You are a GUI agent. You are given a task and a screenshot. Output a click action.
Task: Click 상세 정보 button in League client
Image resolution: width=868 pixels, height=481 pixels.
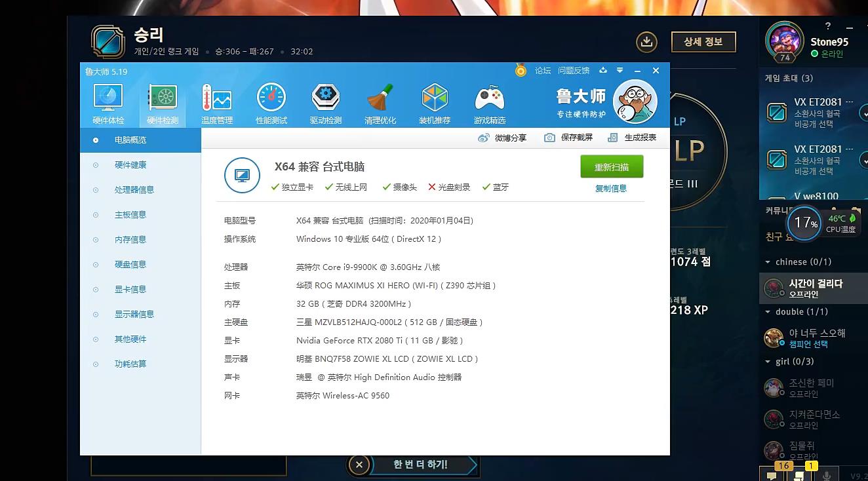[703, 42]
